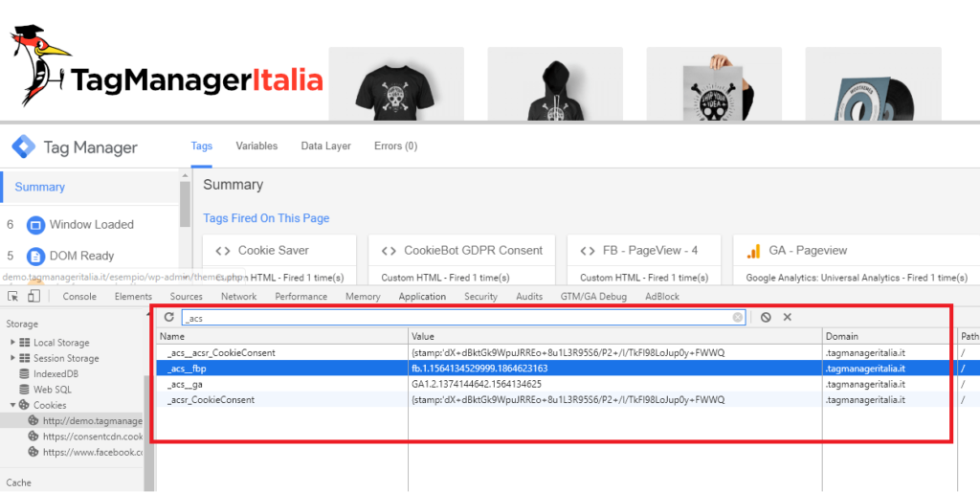Viewport: 980px width, 493px height.
Task: Sort cookies by Value column header
Action: point(615,336)
